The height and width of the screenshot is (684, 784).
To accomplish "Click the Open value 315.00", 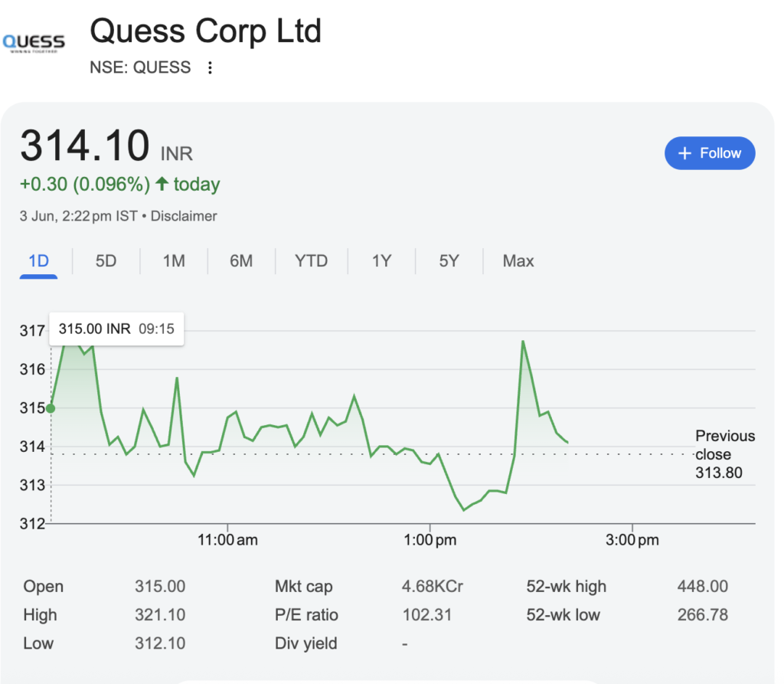I will point(160,587).
